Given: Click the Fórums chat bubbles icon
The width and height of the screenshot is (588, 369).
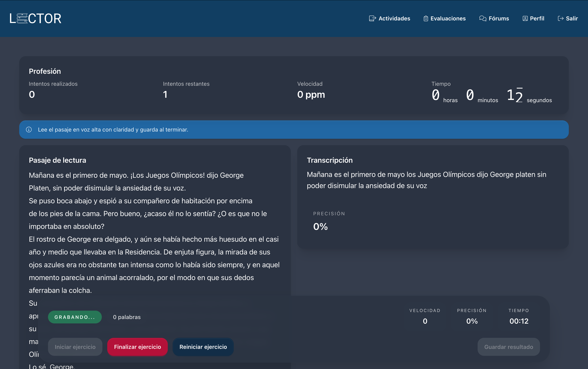Looking at the screenshot, I should 483,19.
